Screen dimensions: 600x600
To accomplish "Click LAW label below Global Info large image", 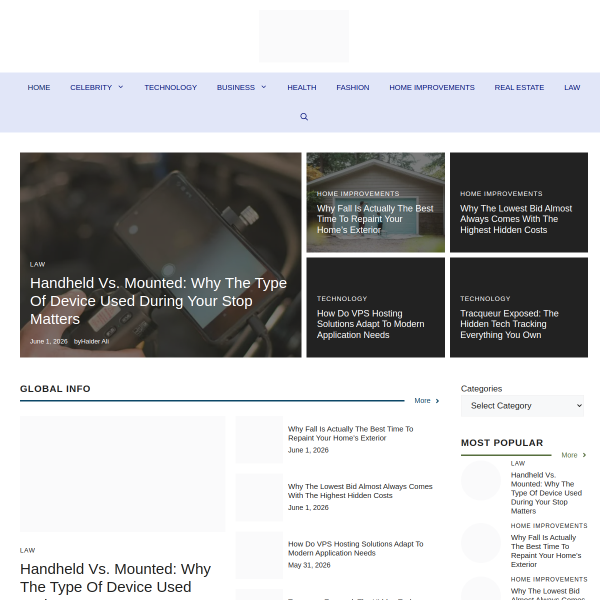I will (x=28, y=550).
